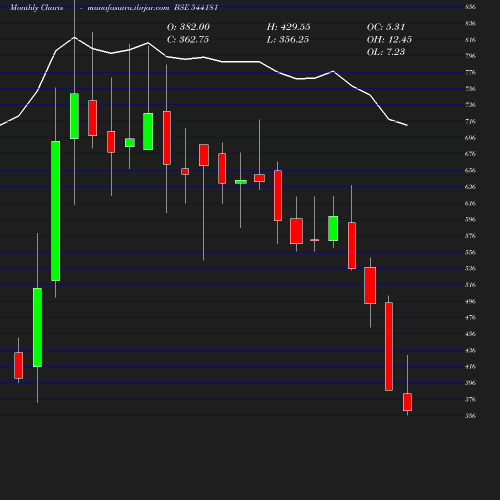This screenshot has width=500, height=500.
Task: Select the "O: 382.00" open value
Action: 188,27
